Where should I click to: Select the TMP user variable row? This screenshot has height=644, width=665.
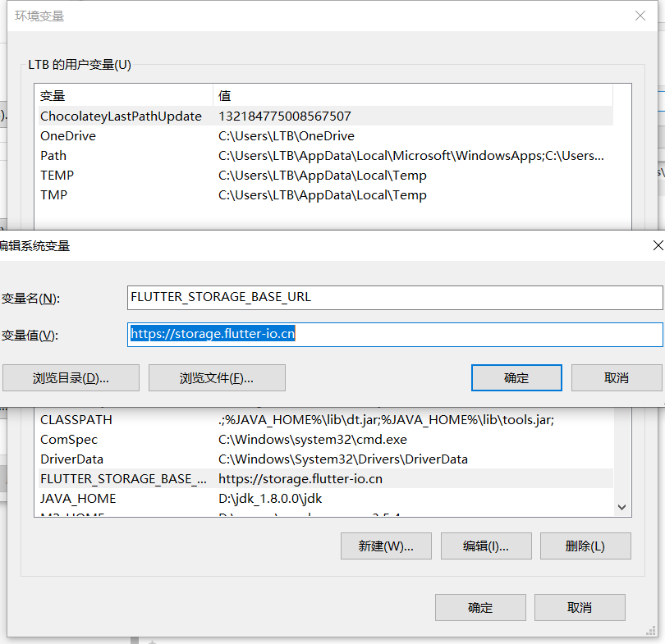pyautogui.click(x=326, y=195)
